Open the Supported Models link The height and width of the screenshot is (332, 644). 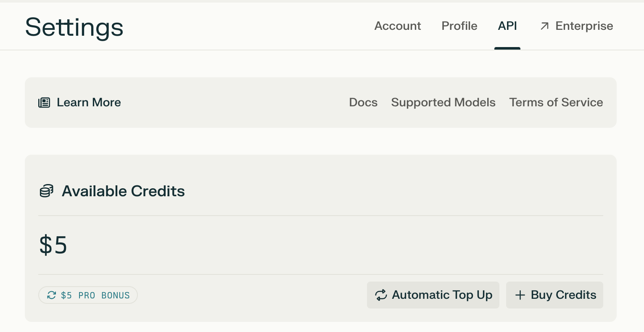(443, 103)
